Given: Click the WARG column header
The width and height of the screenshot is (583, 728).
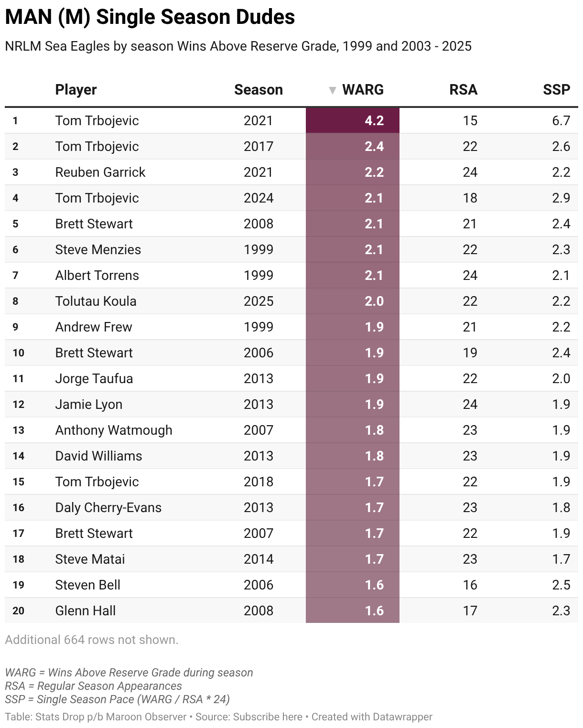Looking at the screenshot, I should 363,90.
